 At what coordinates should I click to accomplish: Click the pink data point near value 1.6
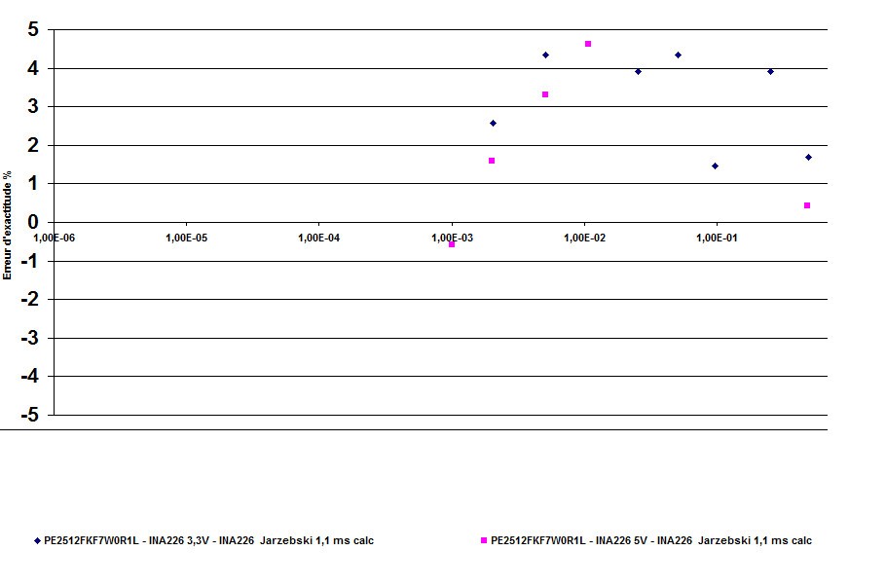492,161
